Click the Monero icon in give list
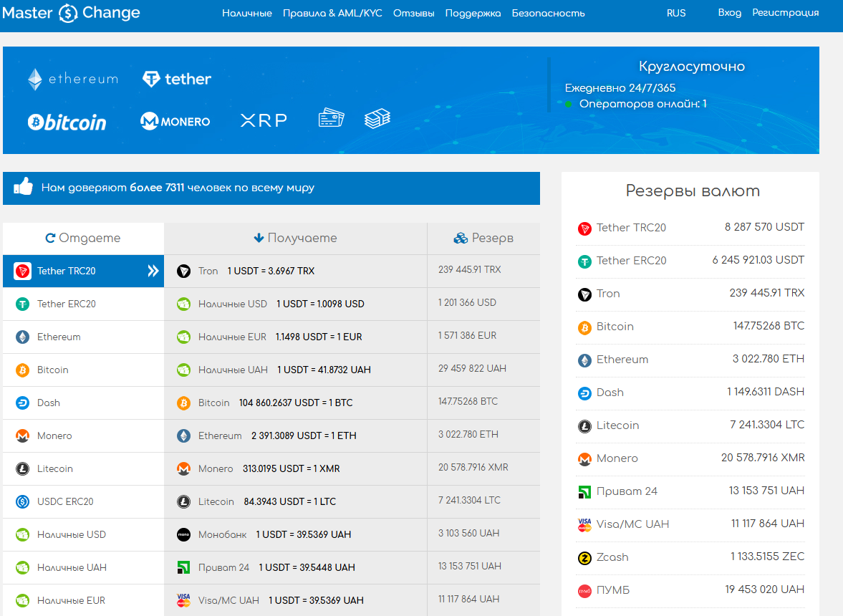This screenshot has height=616, width=843. [x=23, y=436]
